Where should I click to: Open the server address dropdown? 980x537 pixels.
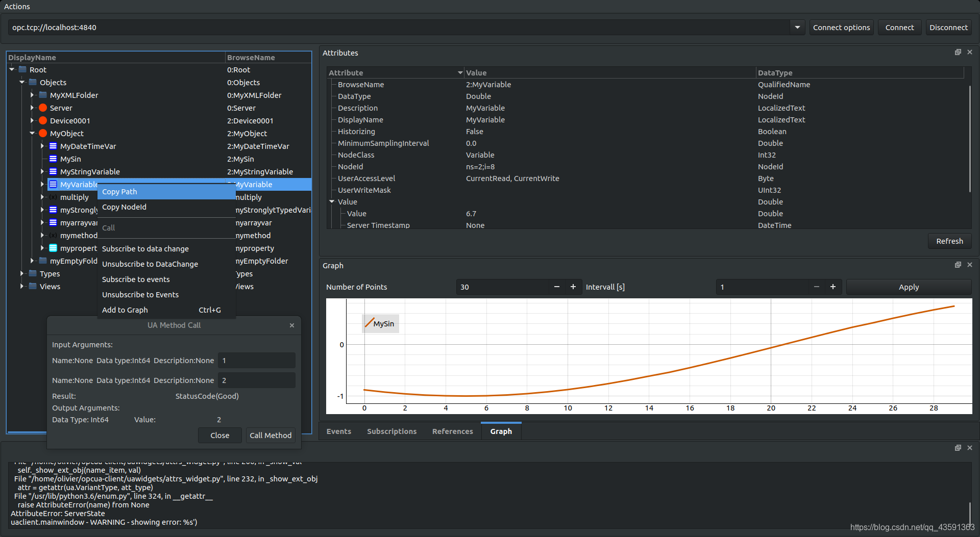pos(797,28)
